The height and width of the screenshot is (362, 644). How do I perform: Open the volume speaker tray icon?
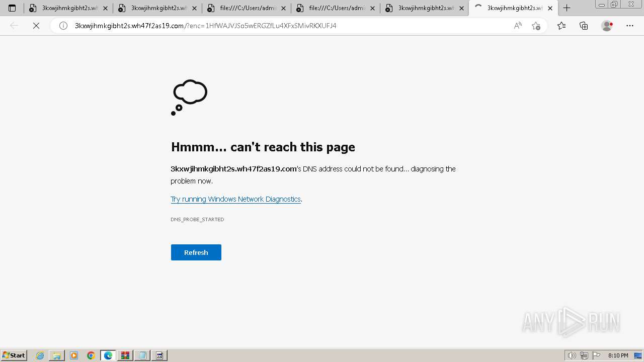(x=572, y=355)
